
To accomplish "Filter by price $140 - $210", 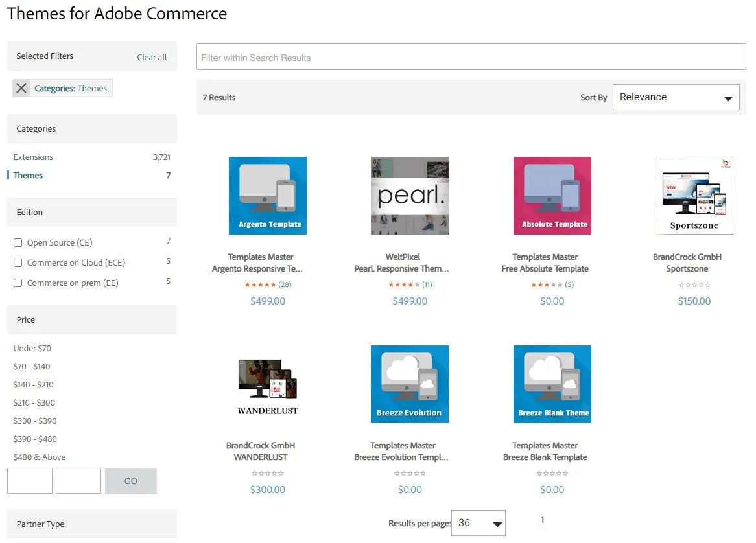I will (33, 384).
